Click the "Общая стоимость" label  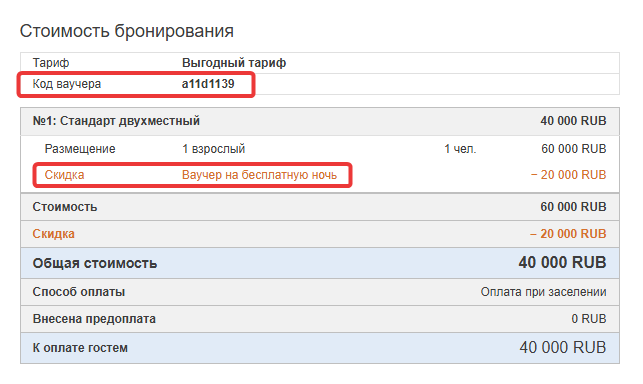(x=95, y=263)
